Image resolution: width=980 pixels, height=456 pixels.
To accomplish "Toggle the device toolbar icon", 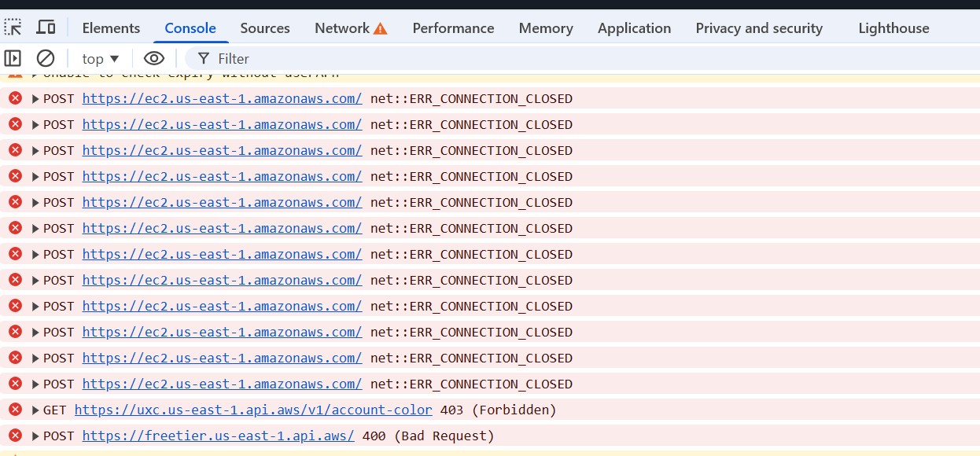I will point(46,28).
